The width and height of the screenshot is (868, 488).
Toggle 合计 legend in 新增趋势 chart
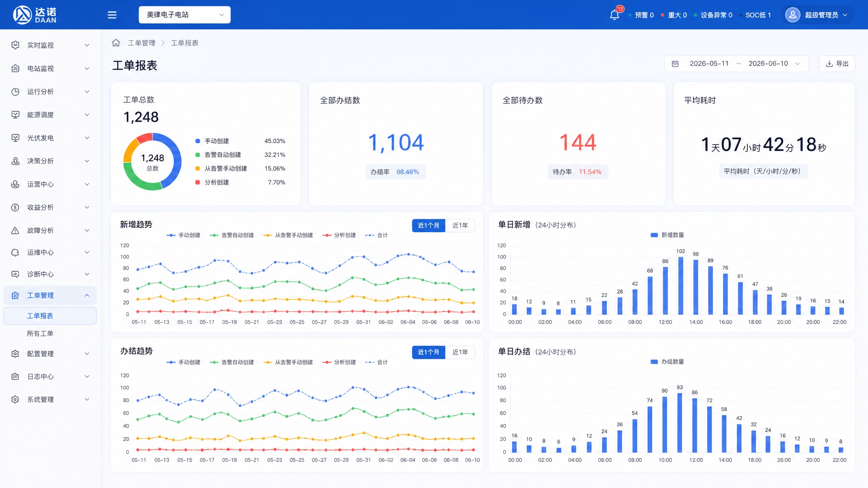pos(376,235)
